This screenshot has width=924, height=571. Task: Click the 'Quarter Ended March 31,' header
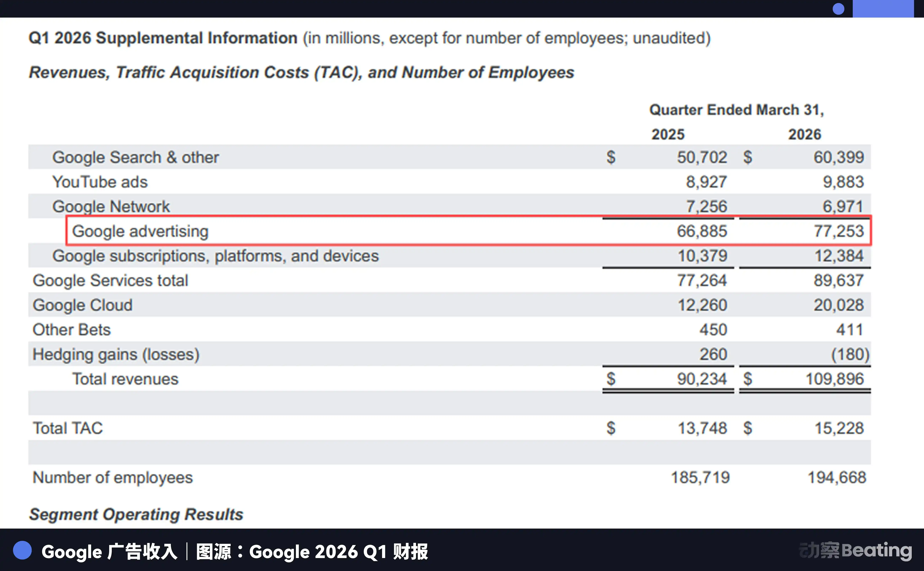point(737,110)
